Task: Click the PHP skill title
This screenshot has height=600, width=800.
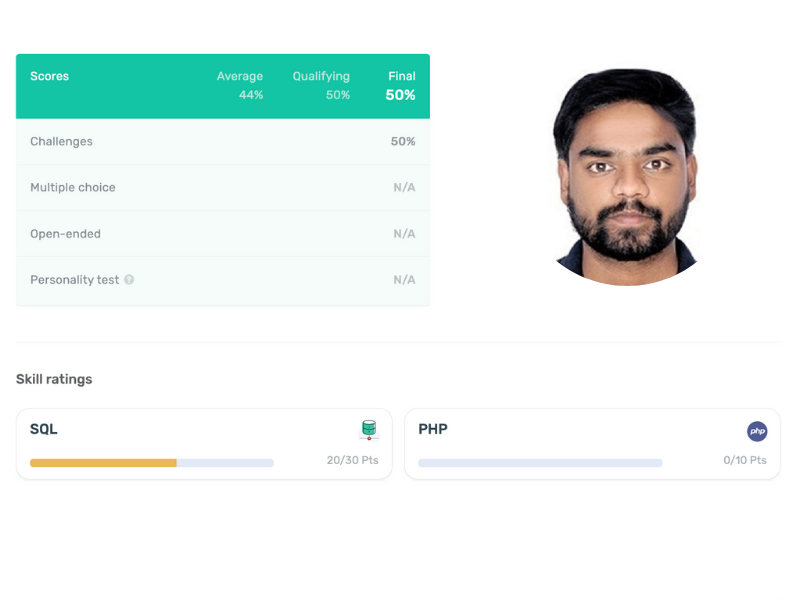Action: click(x=433, y=429)
